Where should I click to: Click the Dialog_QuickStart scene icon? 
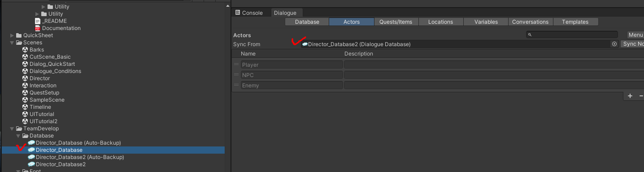coord(25,64)
